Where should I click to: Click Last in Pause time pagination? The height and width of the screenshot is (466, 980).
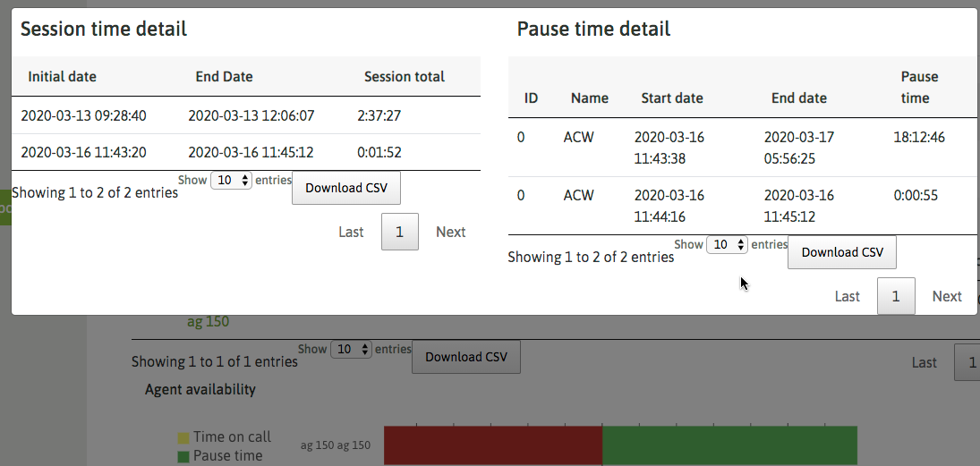tap(847, 296)
